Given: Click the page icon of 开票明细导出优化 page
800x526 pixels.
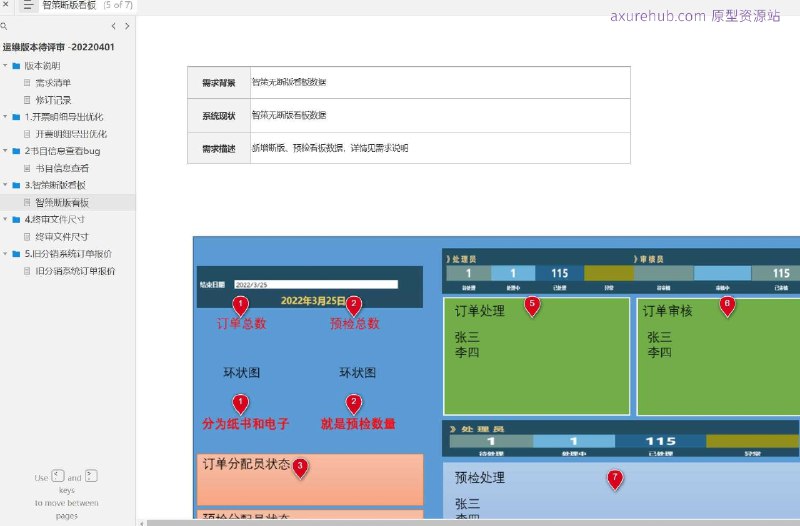Looking at the screenshot, I should point(27,134).
